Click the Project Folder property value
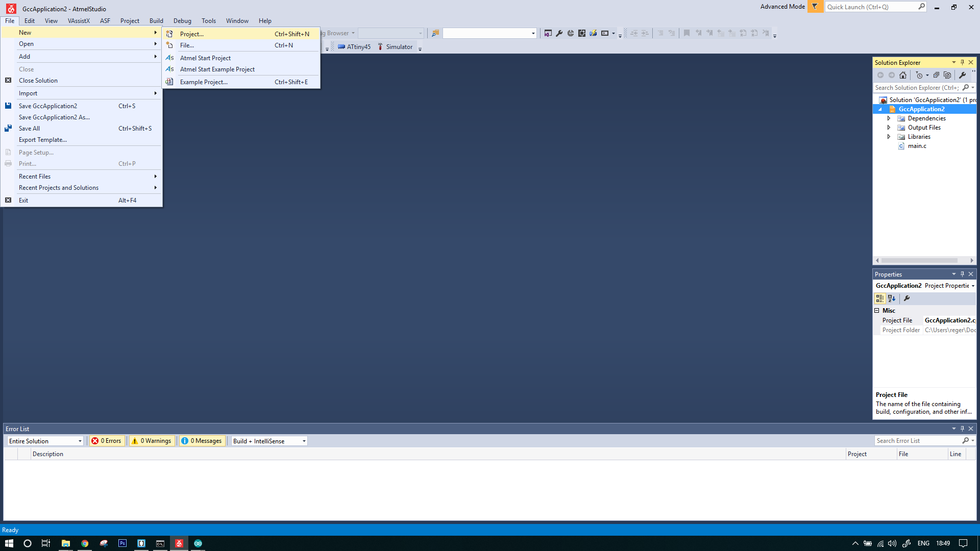980x551 pixels. pos(950,330)
